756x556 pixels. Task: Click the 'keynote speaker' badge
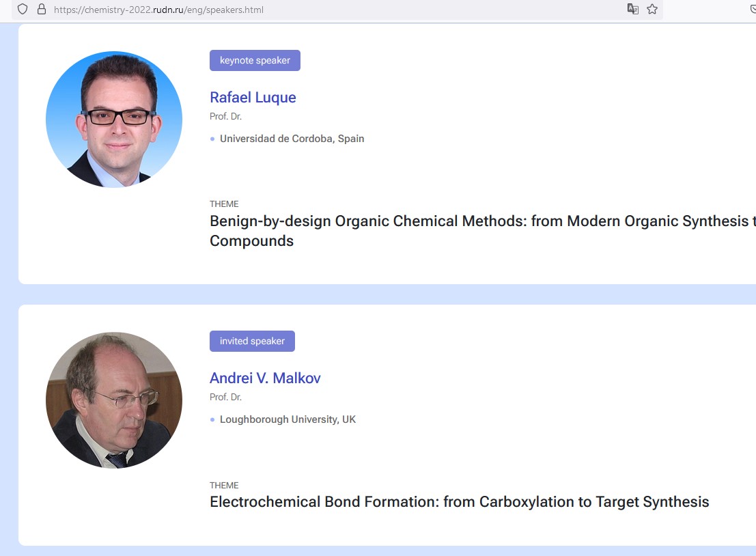click(x=255, y=61)
